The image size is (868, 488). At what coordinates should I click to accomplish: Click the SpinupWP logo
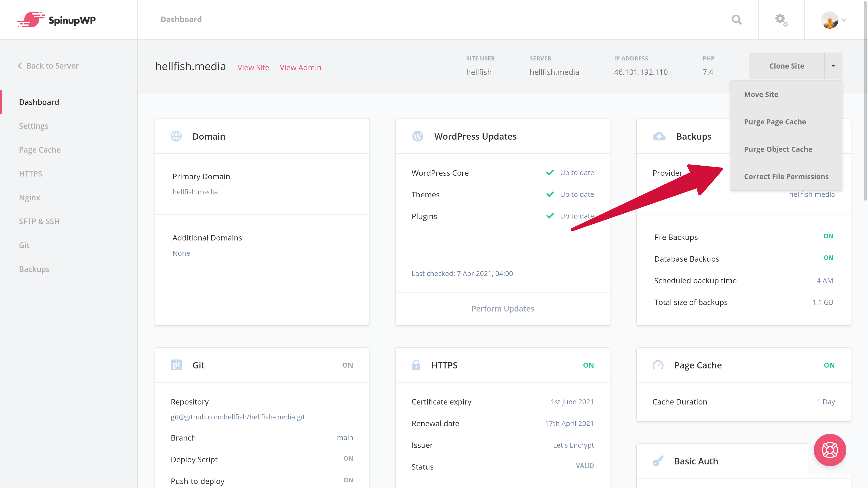coord(56,20)
